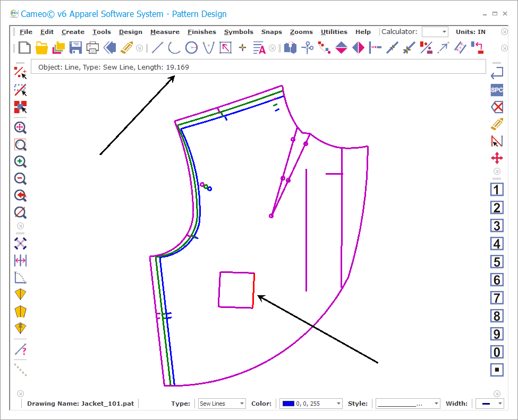This screenshot has height=420, width=518.
Task: Click the decimal point keypad button
Action: click(497, 370)
